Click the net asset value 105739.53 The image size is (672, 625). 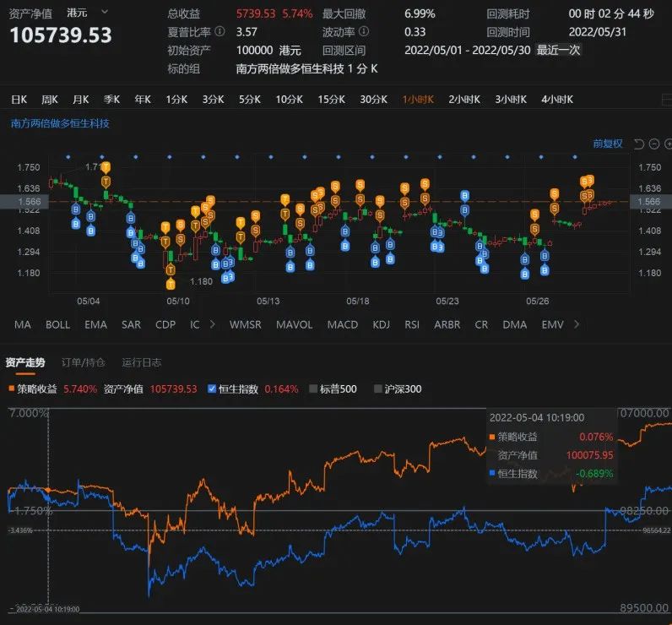pos(61,35)
